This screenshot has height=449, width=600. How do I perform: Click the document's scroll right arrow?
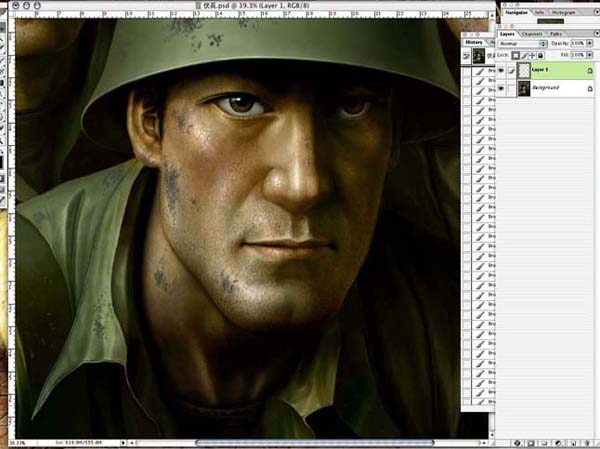tap(484, 443)
